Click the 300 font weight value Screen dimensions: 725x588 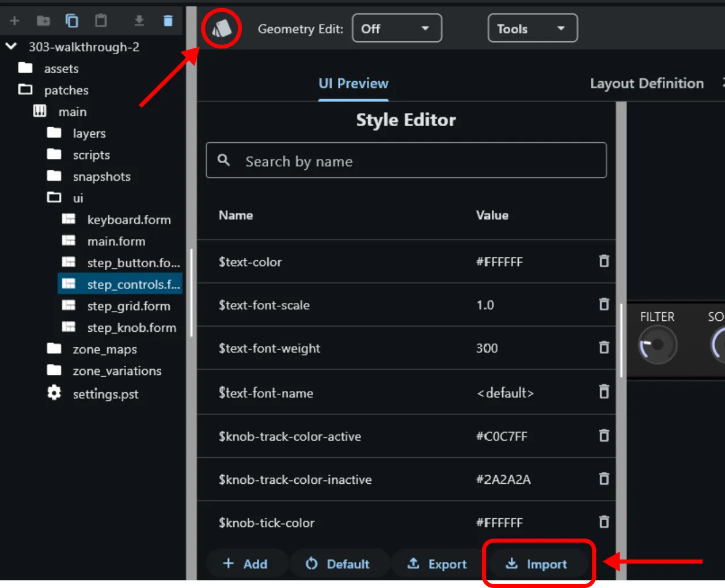tap(487, 348)
